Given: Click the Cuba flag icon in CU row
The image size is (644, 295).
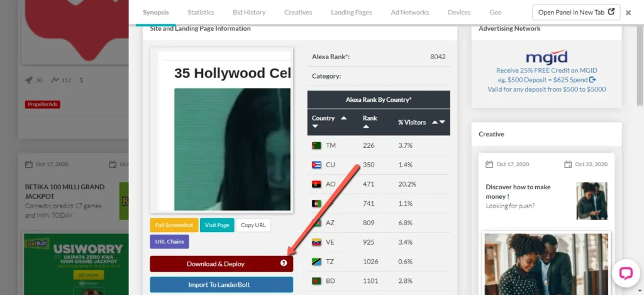Looking at the screenshot, I should pyautogui.click(x=316, y=165).
